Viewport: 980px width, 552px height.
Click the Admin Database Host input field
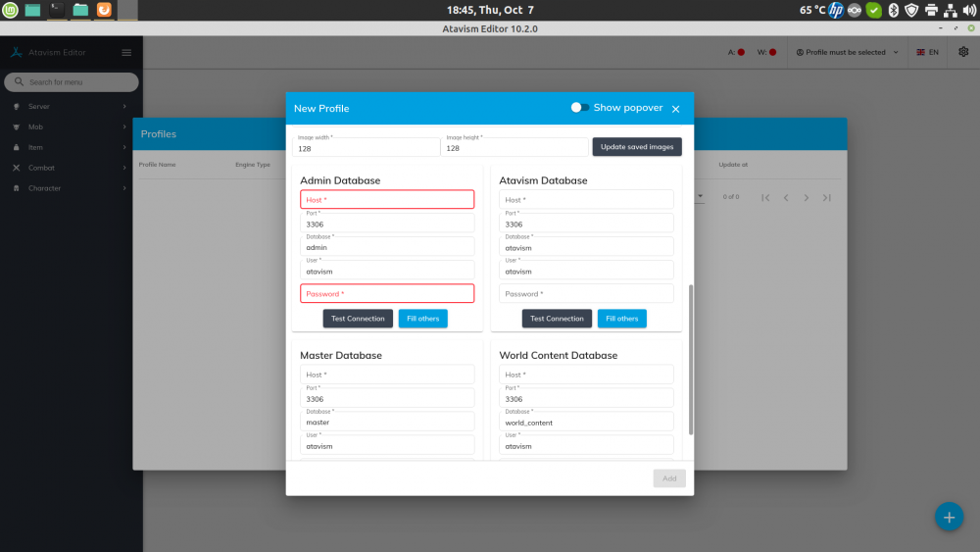click(x=387, y=200)
